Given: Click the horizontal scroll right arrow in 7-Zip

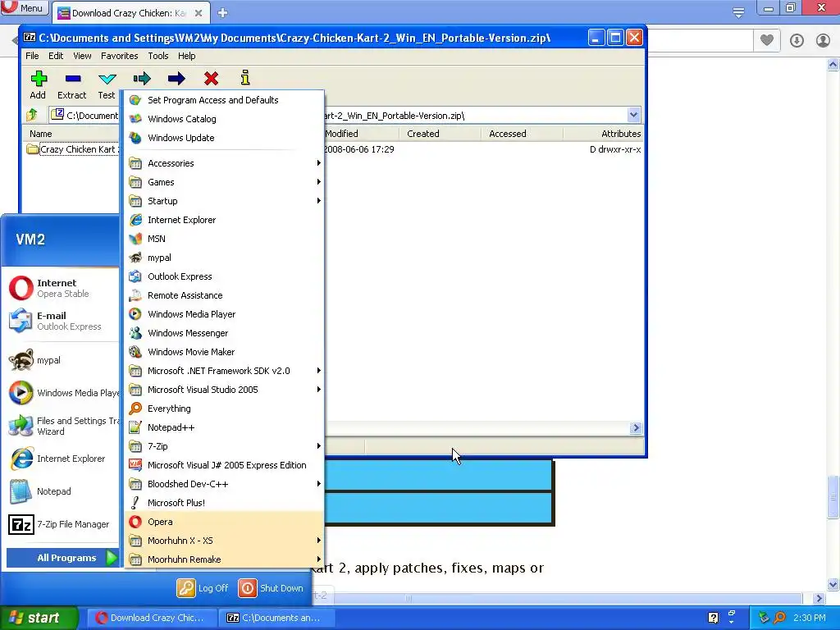Looking at the screenshot, I should point(636,427).
